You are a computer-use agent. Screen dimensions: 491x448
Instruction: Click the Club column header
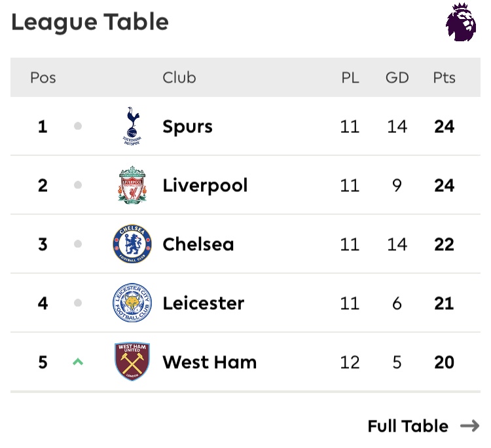click(x=179, y=77)
